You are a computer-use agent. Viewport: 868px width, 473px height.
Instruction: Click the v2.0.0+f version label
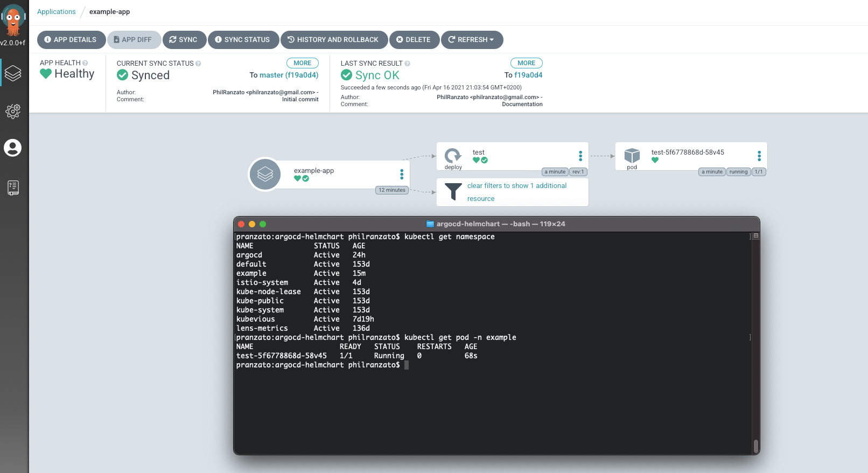(13, 43)
